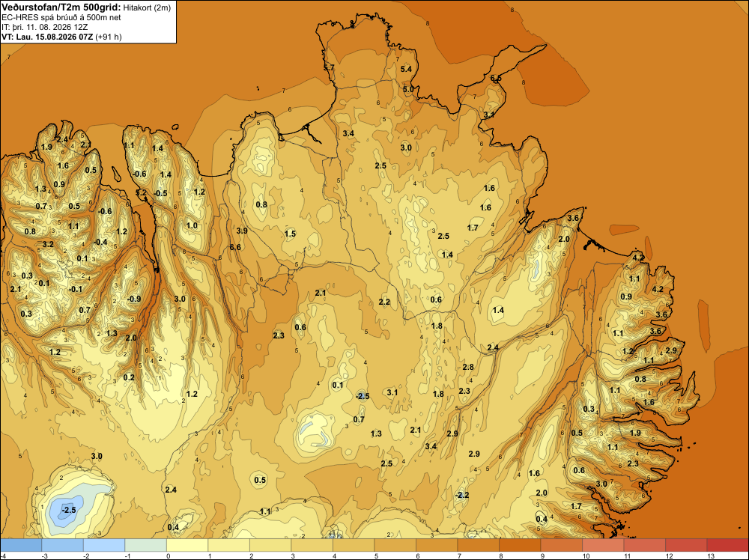Pick the legend swatch between 8 and 9
Screen dimensions: 749x560
point(520,545)
